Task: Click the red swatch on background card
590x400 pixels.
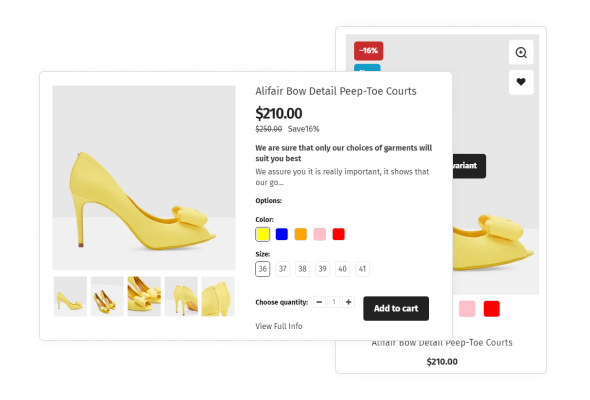Action: 491,309
